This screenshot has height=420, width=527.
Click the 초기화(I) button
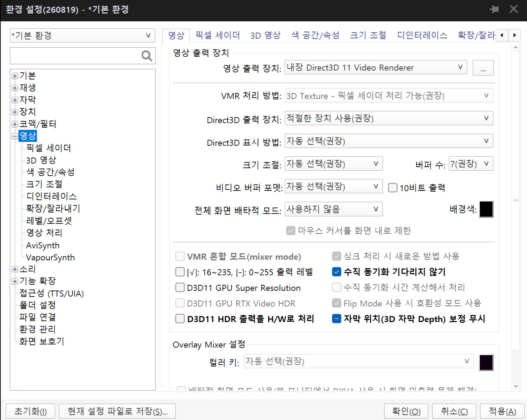click(30, 411)
